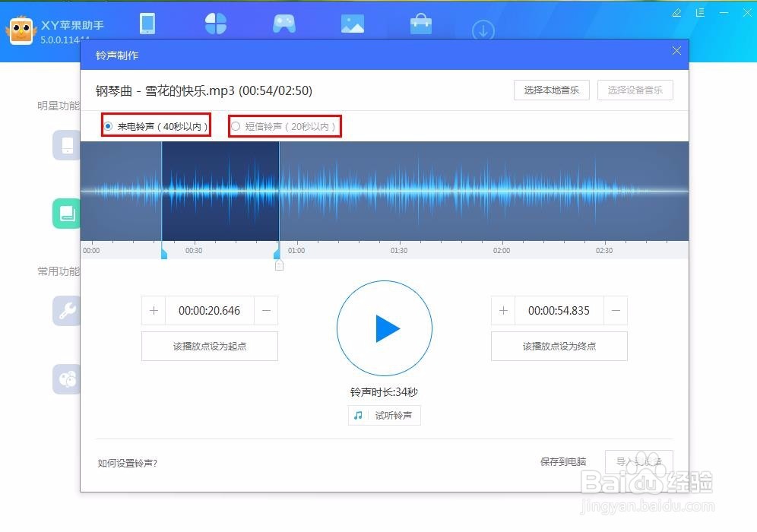
Task: Open the main menu icon in title bar
Action: pos(700,13)
